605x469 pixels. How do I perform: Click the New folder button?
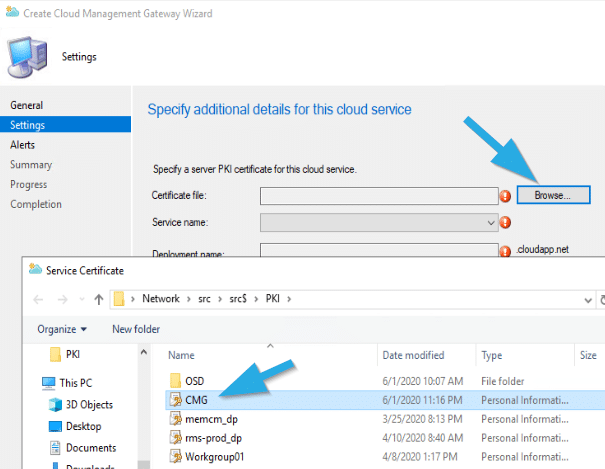point(136,329)
